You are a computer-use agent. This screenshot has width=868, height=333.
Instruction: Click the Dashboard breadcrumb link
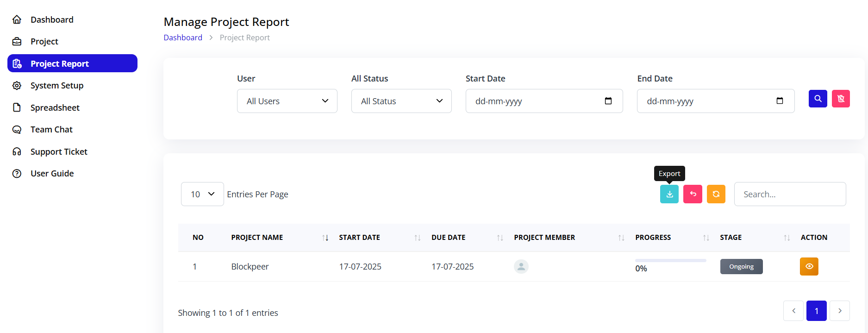point(183,38)
